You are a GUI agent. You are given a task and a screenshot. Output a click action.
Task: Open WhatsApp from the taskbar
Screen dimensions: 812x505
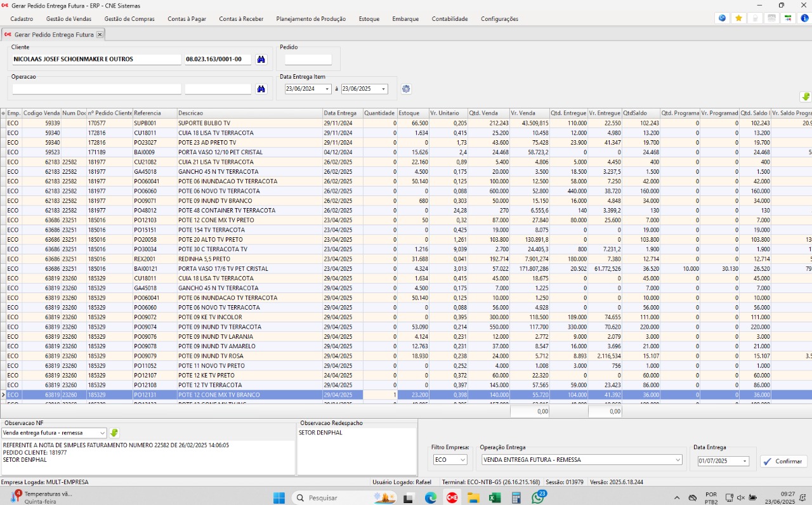[538, 498]
